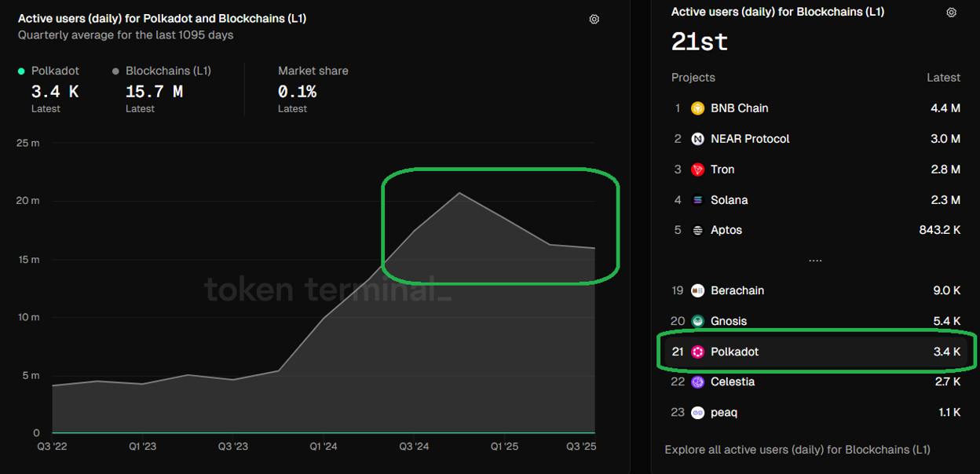Click the 3.4 K value in Polkadot ranking row
The width and height of the screenshot is (980, 474).
click(x=947, y=352)
